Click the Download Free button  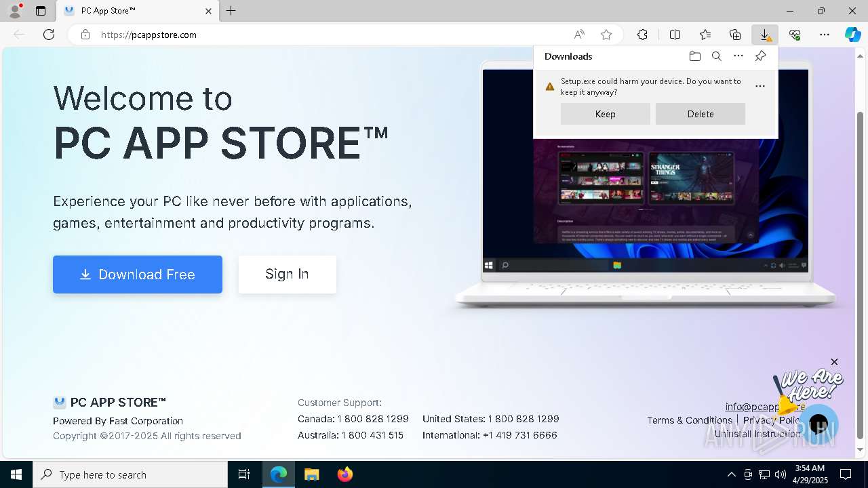coord(138,274)
